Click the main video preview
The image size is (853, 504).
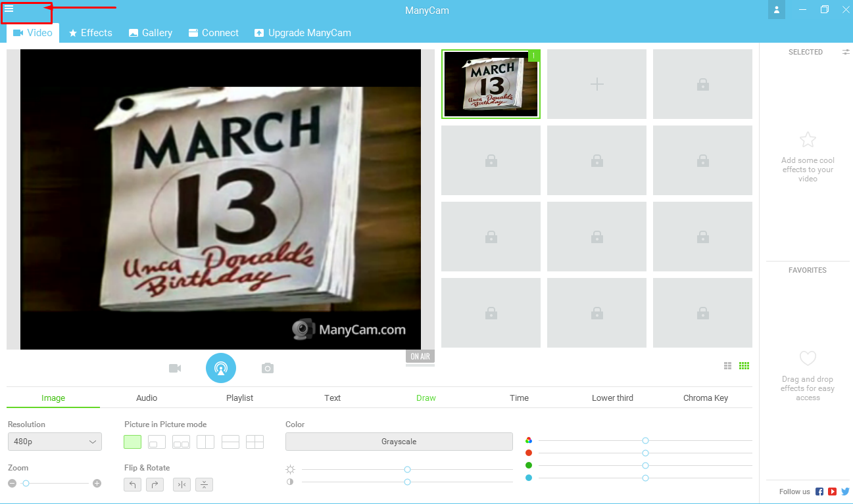click(221, 199)
